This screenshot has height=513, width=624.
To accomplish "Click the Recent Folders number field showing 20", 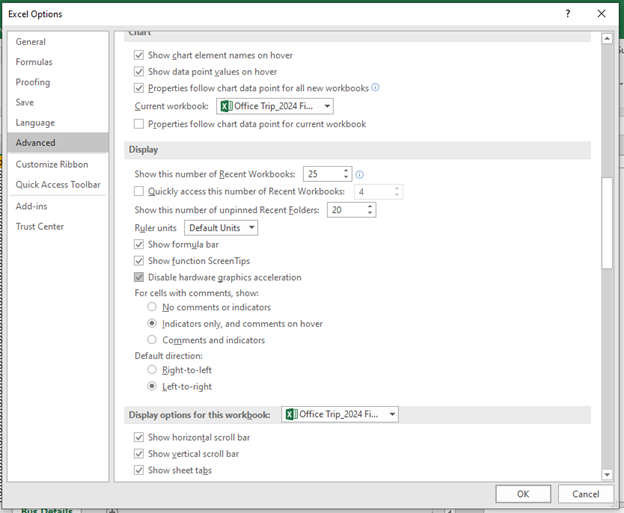I will coord(347,210).
